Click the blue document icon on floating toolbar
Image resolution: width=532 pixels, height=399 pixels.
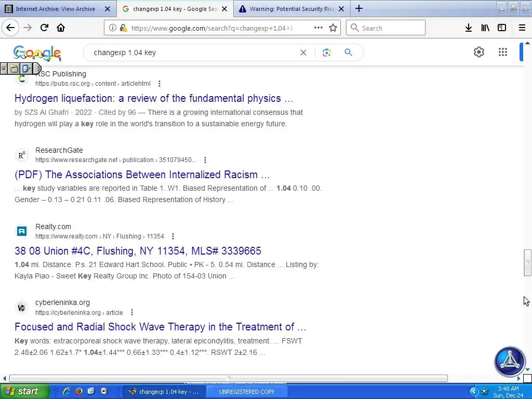point(26,69)
